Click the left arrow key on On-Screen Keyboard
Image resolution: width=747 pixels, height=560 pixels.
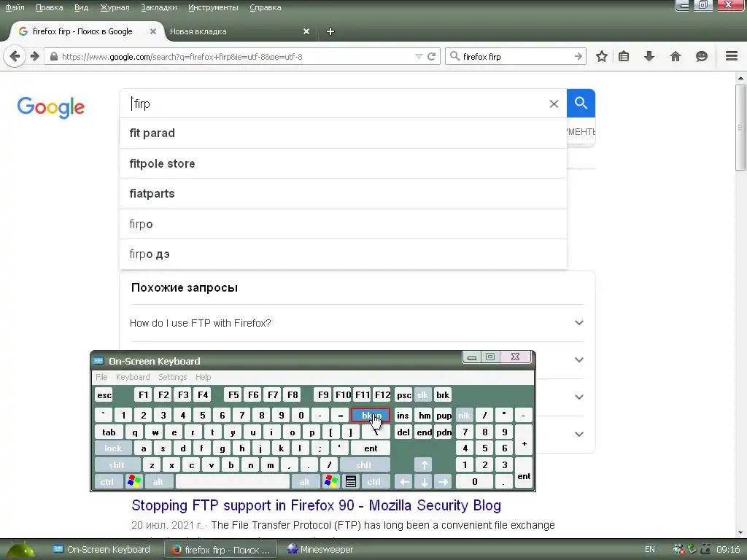[x=403, y=481]
